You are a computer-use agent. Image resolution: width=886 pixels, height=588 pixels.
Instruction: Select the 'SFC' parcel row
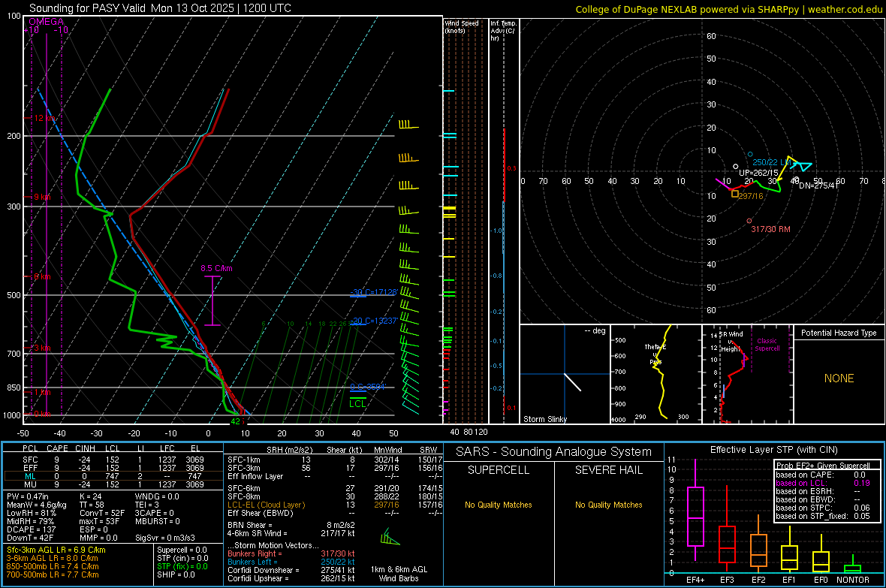[113, 460]
